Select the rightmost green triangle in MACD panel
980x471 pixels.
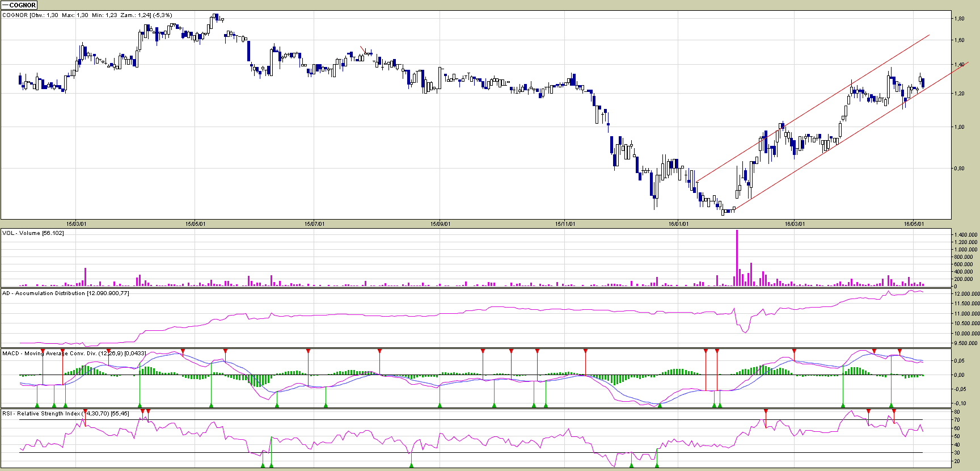tap(891, 405)
